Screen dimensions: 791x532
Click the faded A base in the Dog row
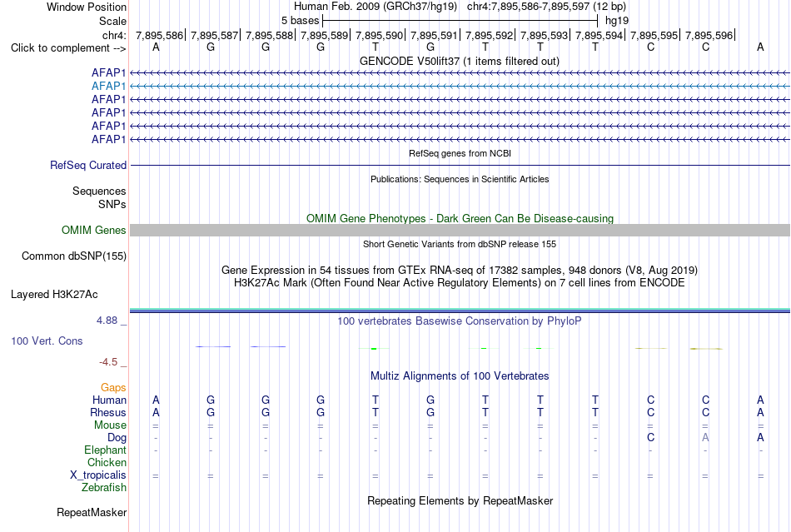(x=705, y=438)
